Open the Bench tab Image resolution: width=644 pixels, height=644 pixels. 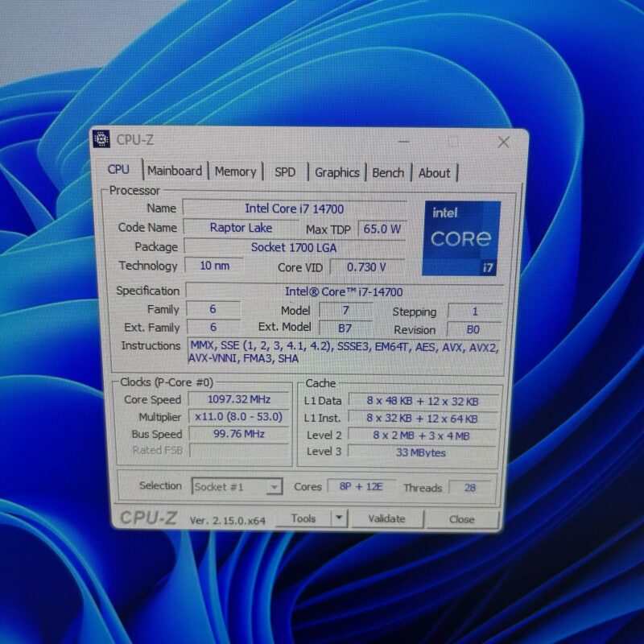pyautogui.click(x=388, y=172)
